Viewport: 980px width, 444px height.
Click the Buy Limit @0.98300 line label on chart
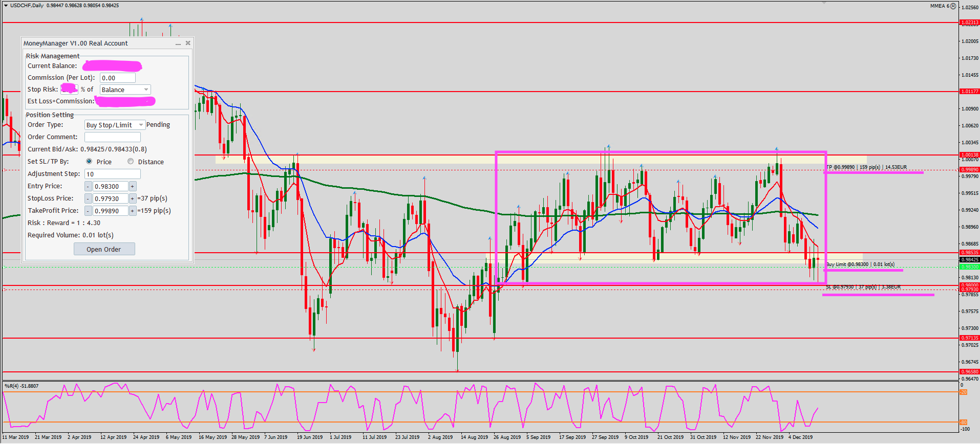(x=860, y=264)
